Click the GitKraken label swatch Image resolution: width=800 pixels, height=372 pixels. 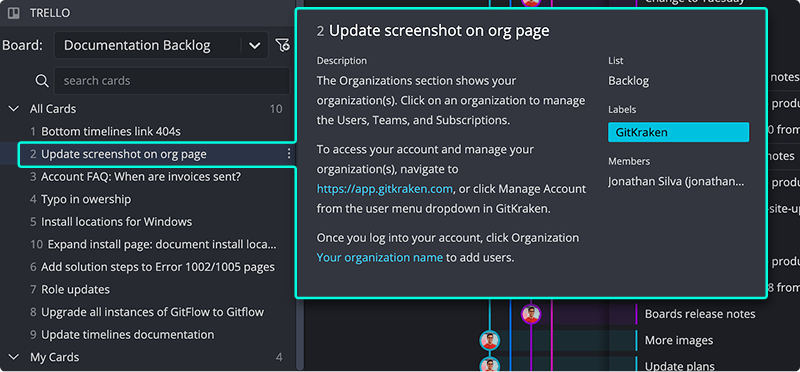coord(679,132)
